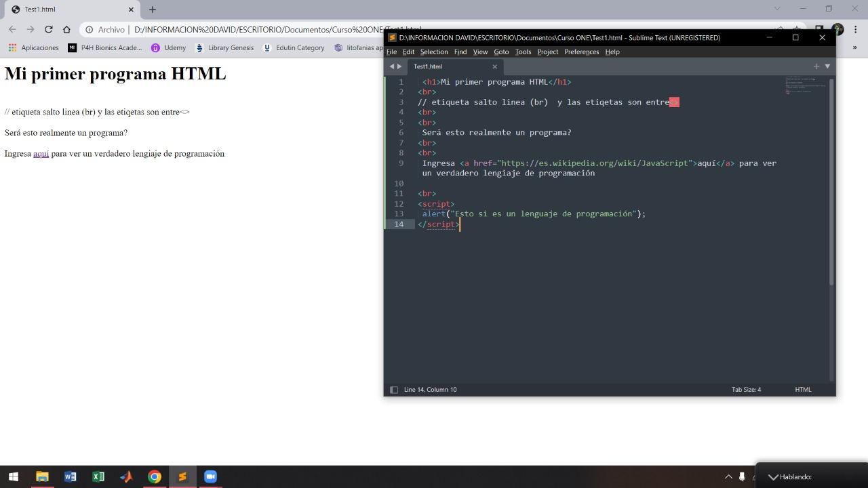Open Aplicaciones bookmarks shortcut
The width and height of the screenshot is (868, 488).
click(33, 47)
